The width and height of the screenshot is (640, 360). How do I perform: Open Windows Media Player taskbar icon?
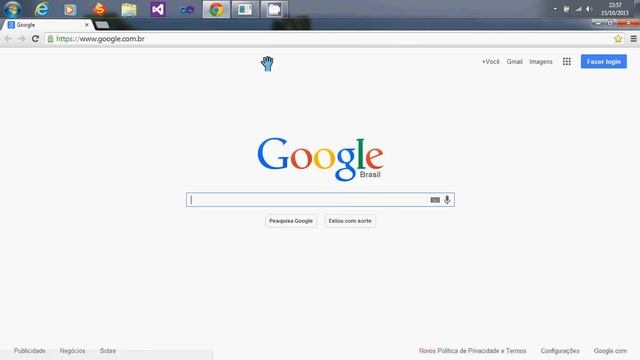[70, 9]
